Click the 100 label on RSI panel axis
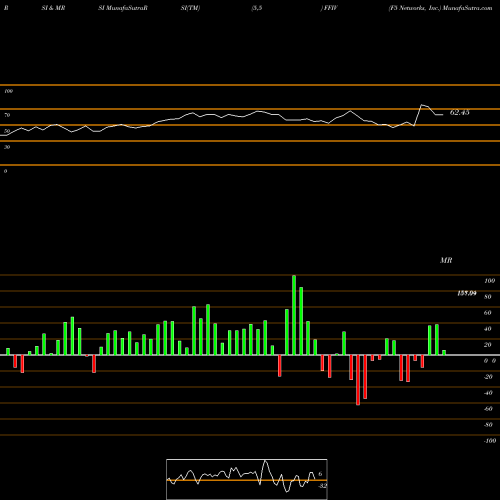 [8, 91]
